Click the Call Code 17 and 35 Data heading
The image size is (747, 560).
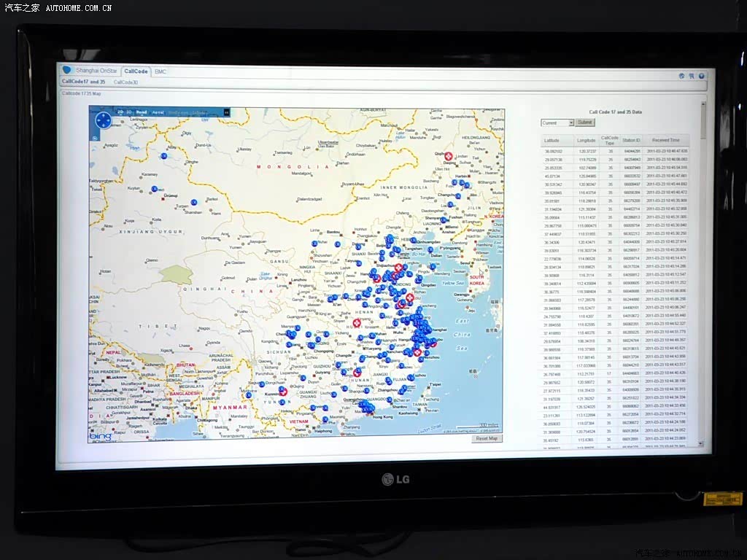(615, 112)
